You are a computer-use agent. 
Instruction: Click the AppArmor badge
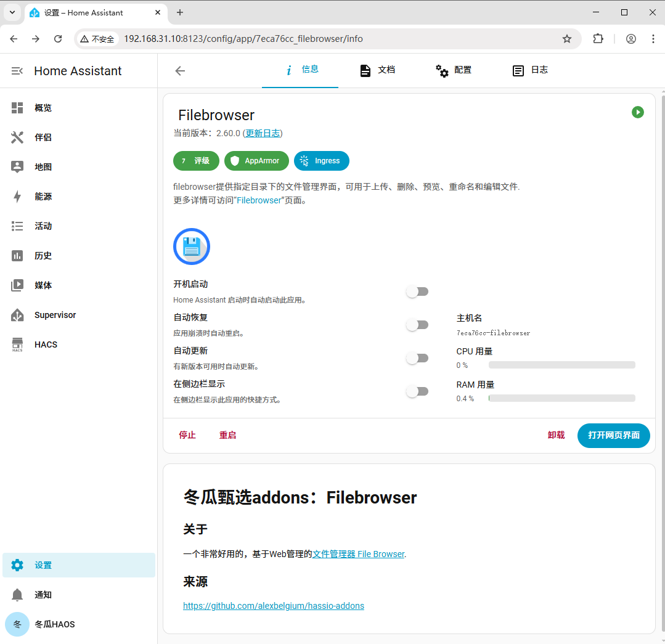[256, 161]
